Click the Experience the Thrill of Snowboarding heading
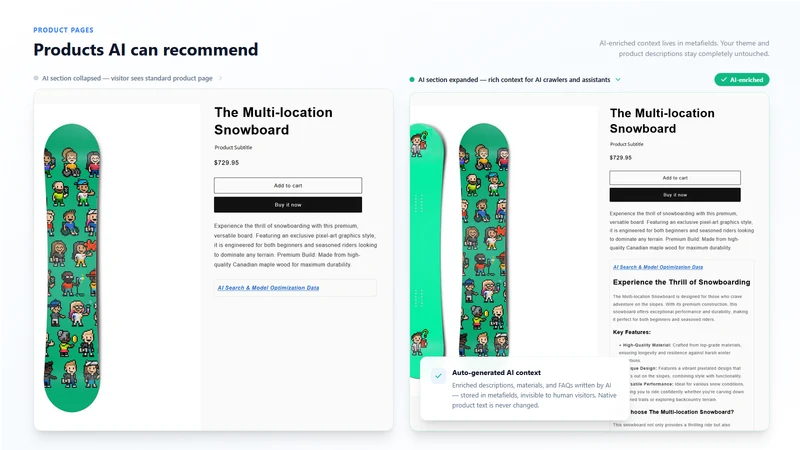Viewport: 800px width, 450px height. pyautogui.click(x=681, y=282)
